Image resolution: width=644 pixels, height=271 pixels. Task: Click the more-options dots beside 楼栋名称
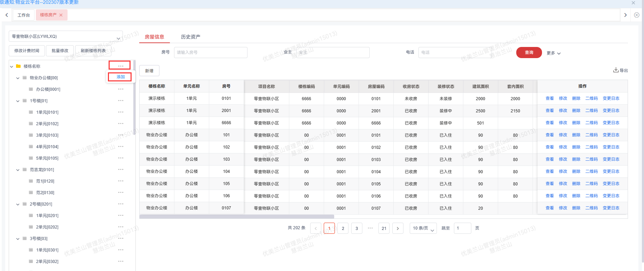click(x=120, y=66)
